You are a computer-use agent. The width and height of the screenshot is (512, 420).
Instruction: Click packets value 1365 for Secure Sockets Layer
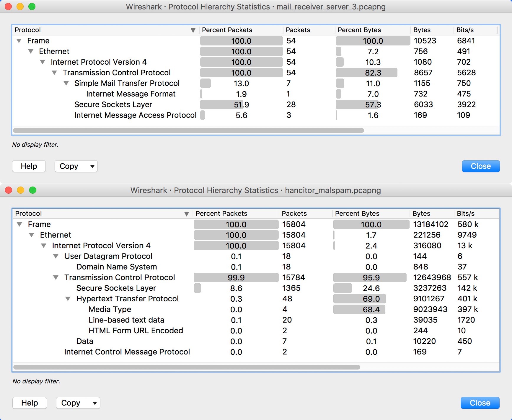point(291,288)
